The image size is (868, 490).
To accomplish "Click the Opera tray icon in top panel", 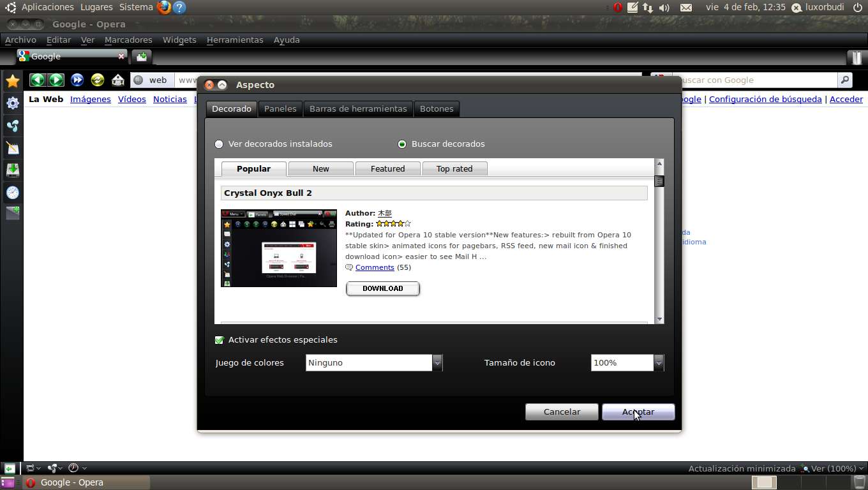I will click(618, 7).
